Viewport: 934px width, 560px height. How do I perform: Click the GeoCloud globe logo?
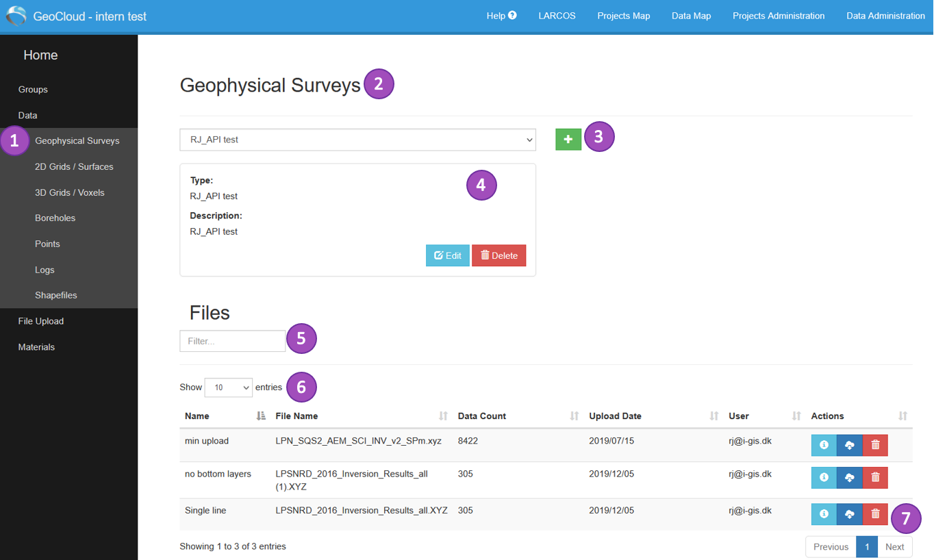(x=16, y=16)
